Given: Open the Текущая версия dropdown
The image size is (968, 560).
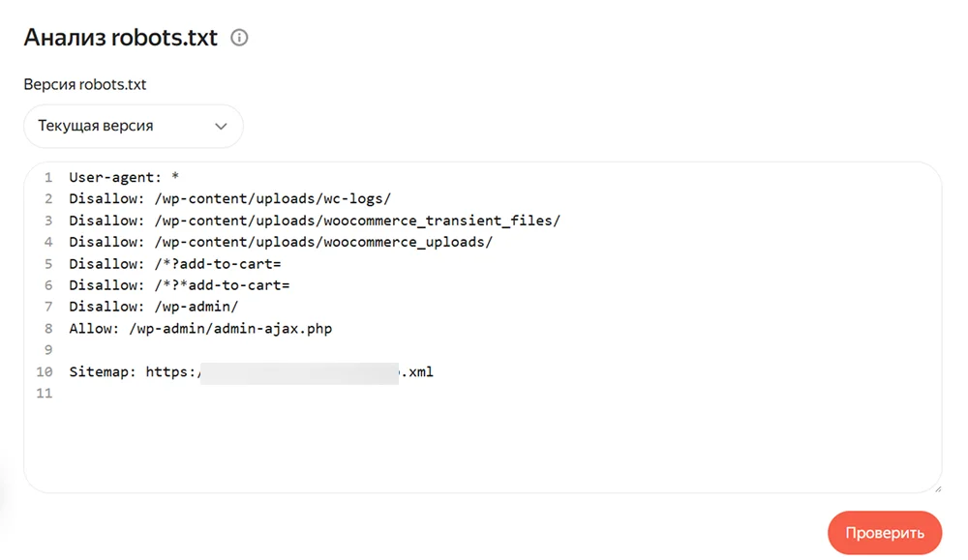Looking at the screenshot, I should coord(133,126).
